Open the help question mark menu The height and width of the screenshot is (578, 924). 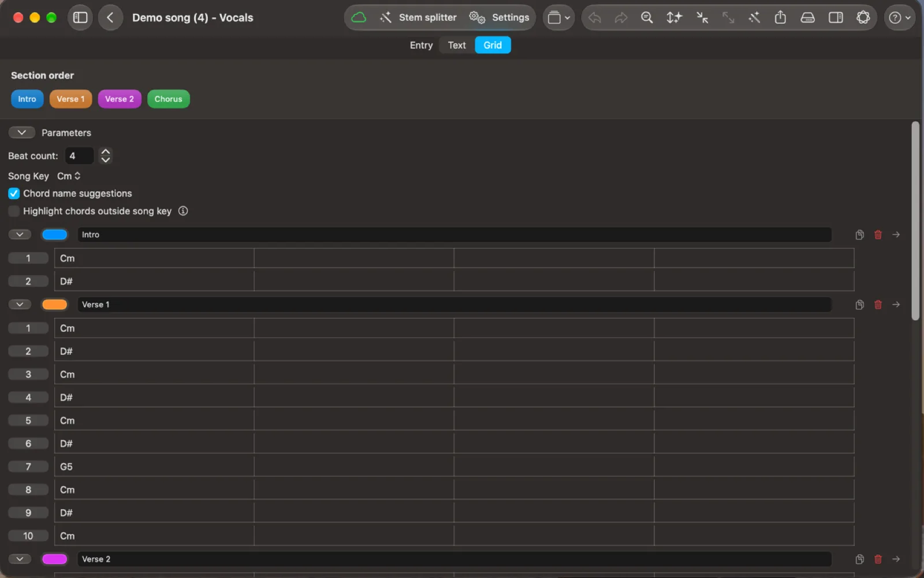pos(899,18)
